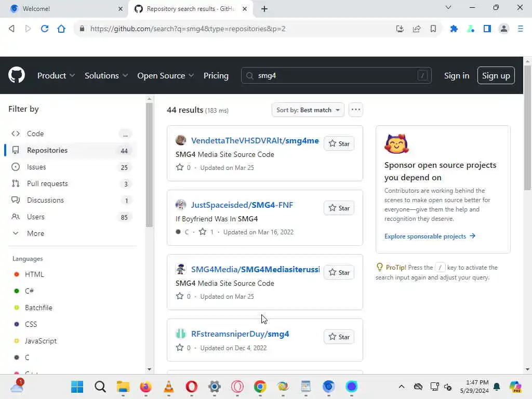
Task: Click RFstreamsniperDuy user avatar
Action: coord(180,334)
